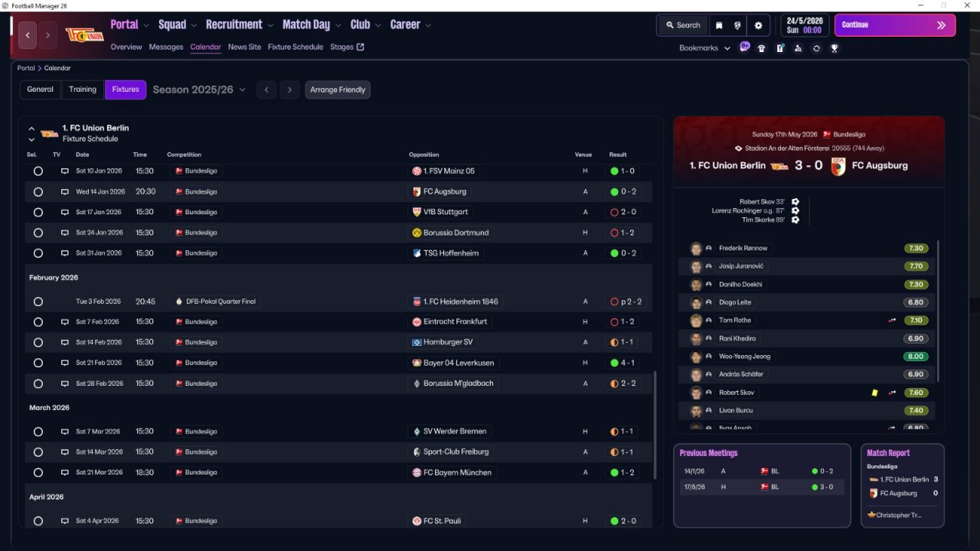Click Frederik Rønnow's player portrait

[696, 249]
